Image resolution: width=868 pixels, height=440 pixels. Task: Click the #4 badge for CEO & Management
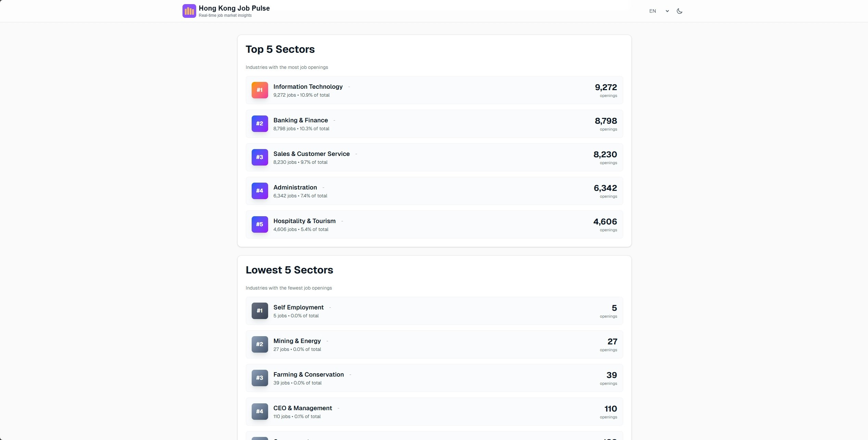tap(260, 412)
